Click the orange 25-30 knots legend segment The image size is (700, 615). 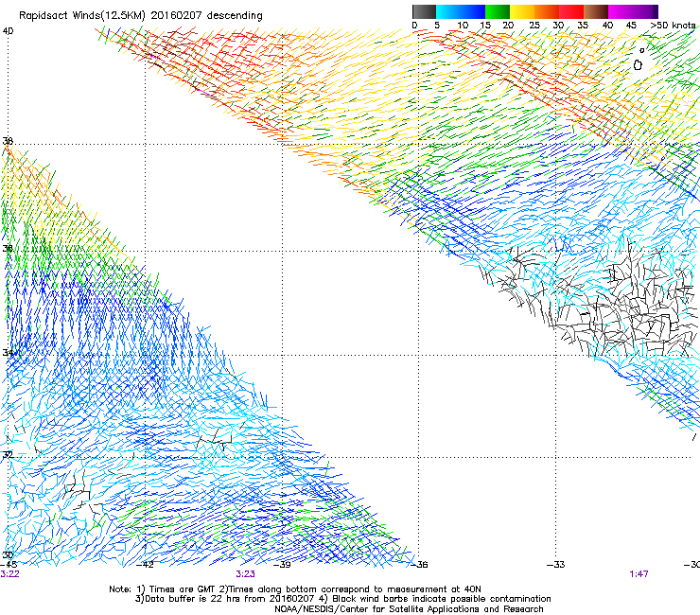pyautogui.click(x=547, y=11)
